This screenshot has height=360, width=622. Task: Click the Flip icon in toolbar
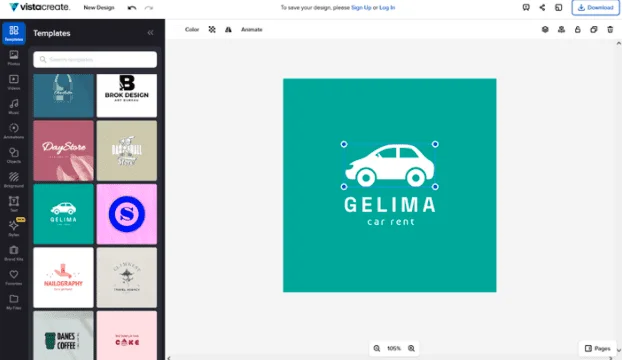click(x=228, y=29)
